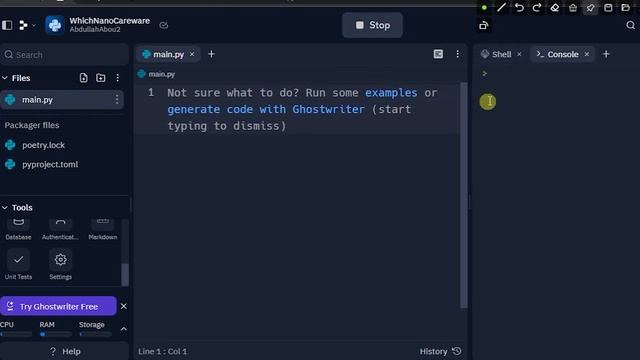Open the version control branch icon

pos(23,25)
